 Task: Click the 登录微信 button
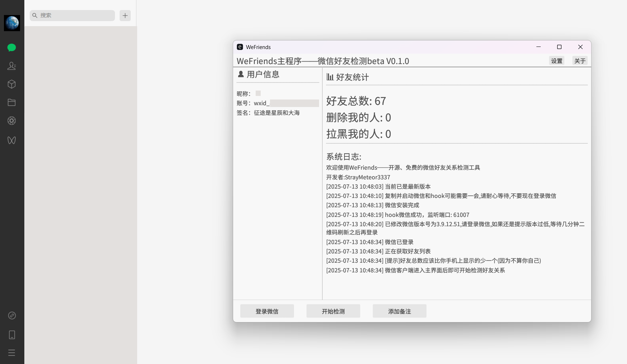(x=267, y=311)
